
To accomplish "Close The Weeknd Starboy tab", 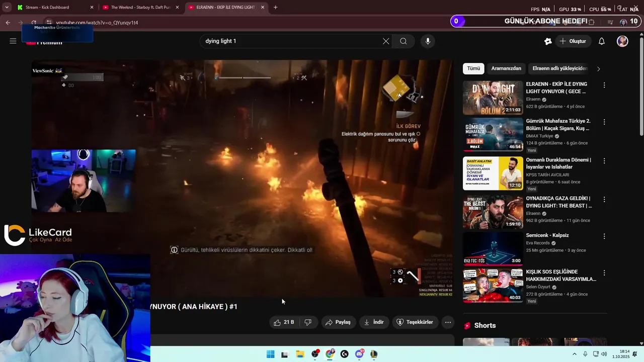I will point(177,8).
